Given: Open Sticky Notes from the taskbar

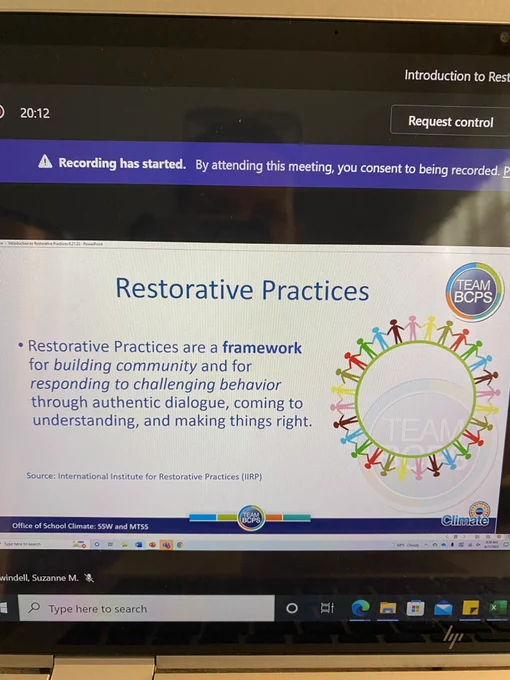Looking at the screenshot, I should [x=470, y=608].
